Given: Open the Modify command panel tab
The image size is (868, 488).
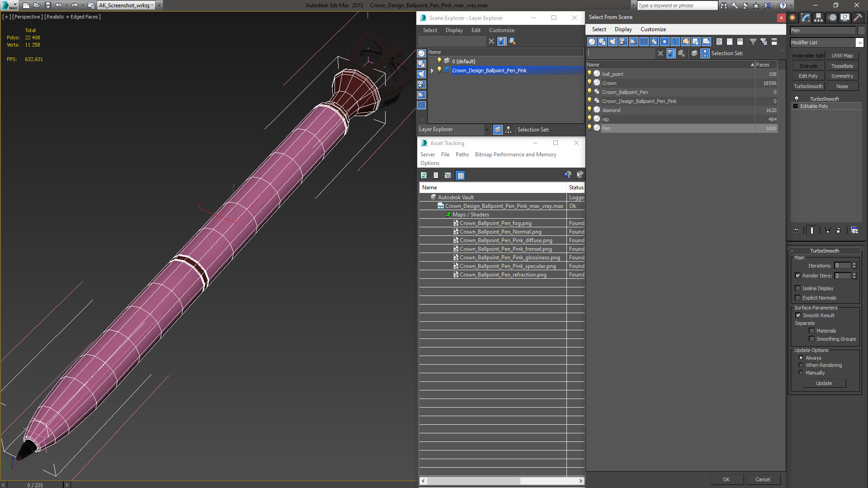Looking at the screenshot, I should 806,18.
